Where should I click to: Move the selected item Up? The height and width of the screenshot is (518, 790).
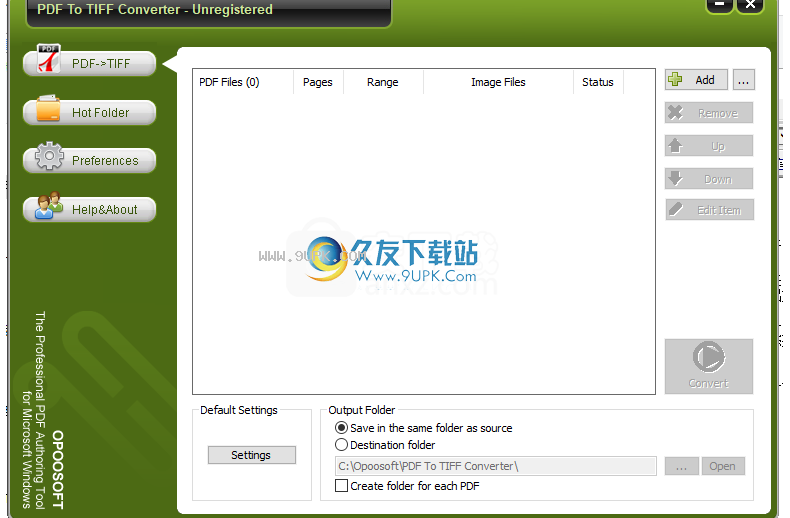click(709, 146)
